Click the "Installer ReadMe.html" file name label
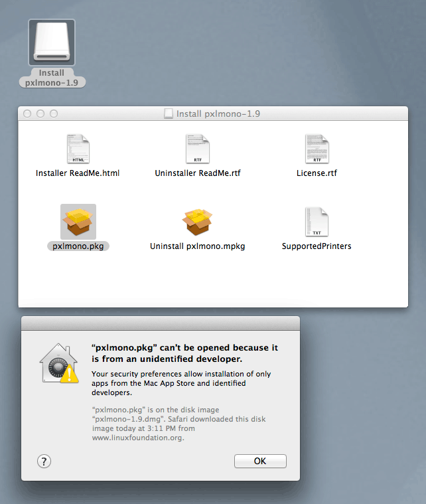The width and height of the screenshot is (426, 504). pos(78,173)
